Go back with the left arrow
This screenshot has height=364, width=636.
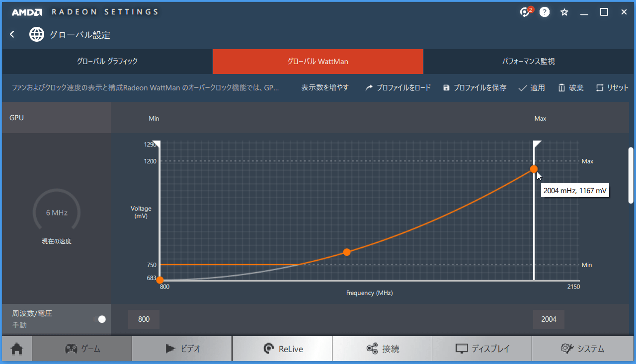pyautogui.click(x=12, y=34)
